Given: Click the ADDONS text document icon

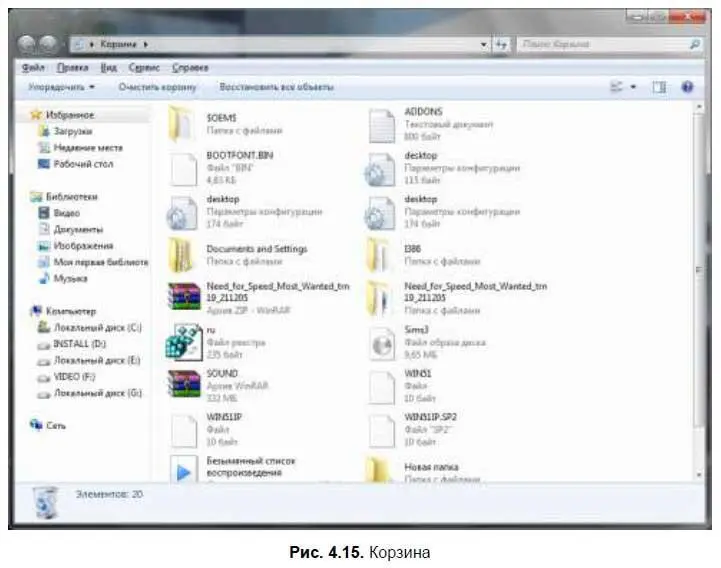Looking at the screenshot, I should 382,124.
